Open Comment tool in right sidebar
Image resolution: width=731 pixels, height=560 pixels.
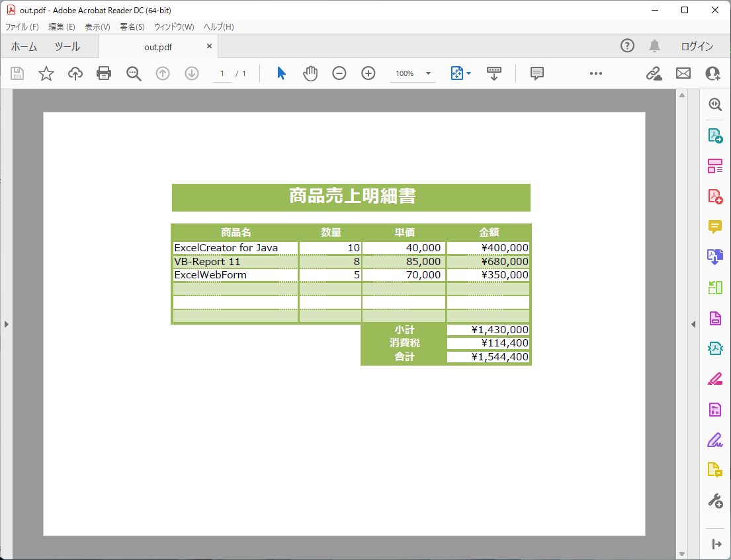(715, 227)
